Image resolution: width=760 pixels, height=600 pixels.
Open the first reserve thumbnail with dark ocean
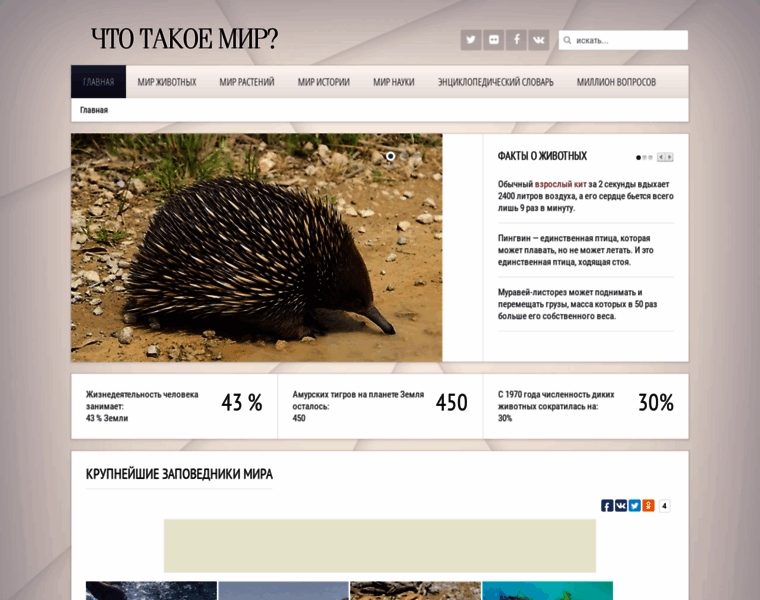click(151, 591)
